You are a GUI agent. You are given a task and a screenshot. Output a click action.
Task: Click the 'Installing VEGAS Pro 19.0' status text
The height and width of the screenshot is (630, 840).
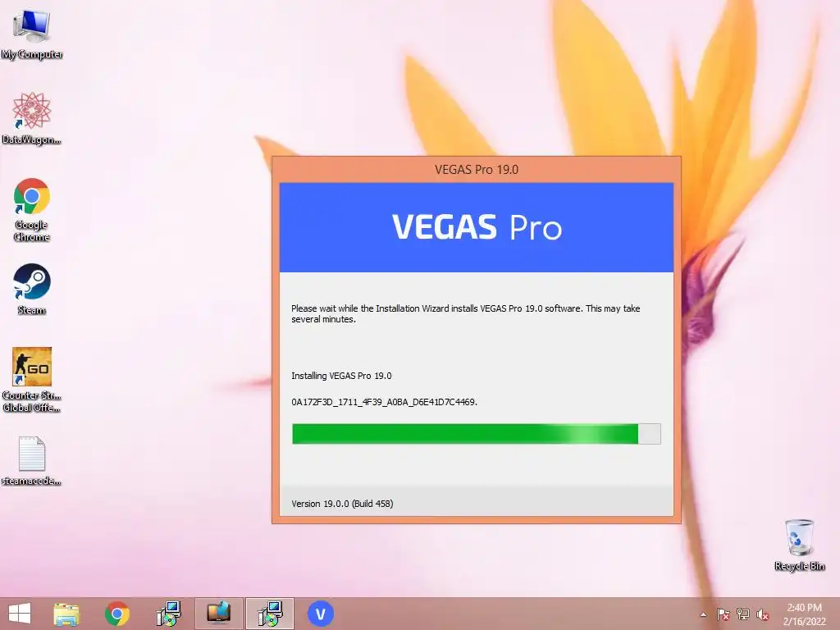(341, 376)
